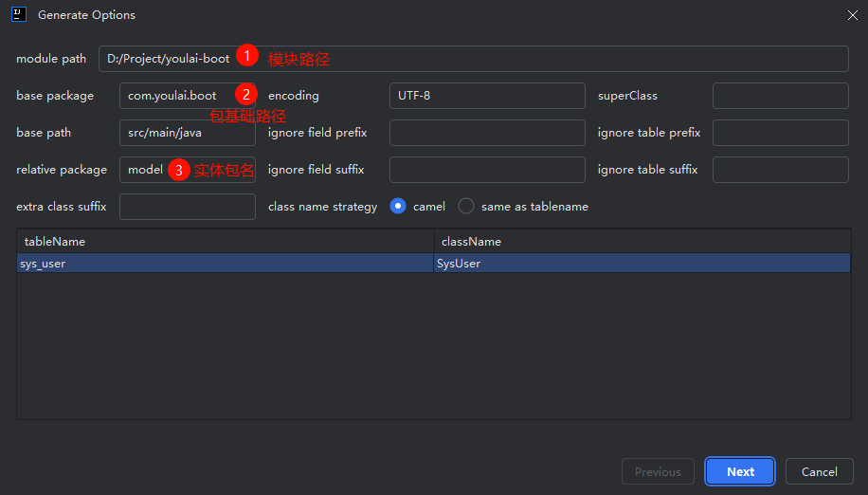Click the extra class suffix input

(187, 207)
